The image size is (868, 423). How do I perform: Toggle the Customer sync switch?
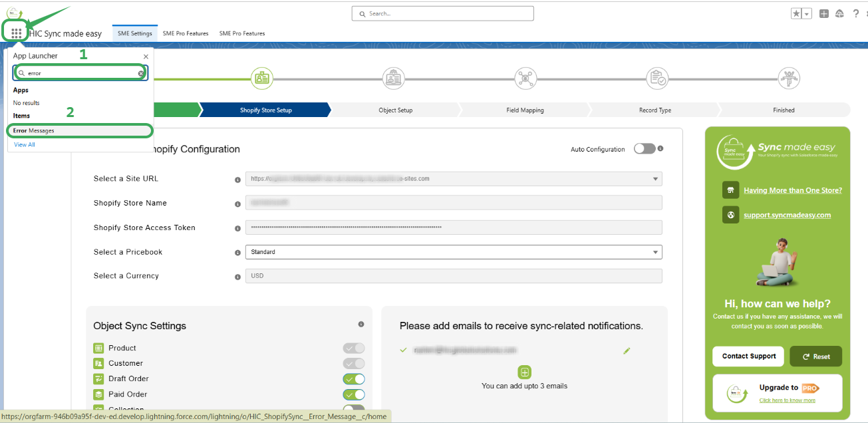pos(354,363)
